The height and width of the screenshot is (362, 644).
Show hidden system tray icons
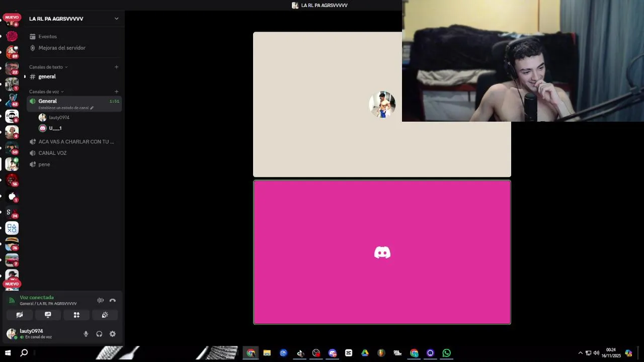pos(580,353)
